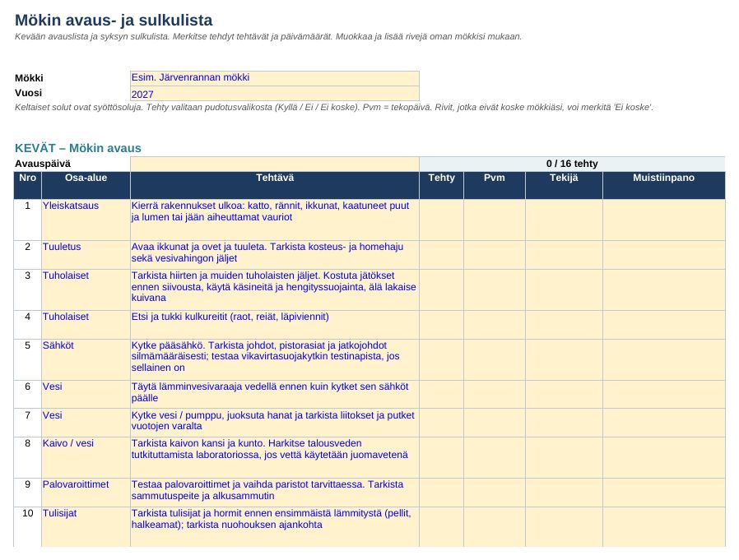Screen dimensions: 739x560
Task: Click the 'Nro' column header
Action: 27,185
